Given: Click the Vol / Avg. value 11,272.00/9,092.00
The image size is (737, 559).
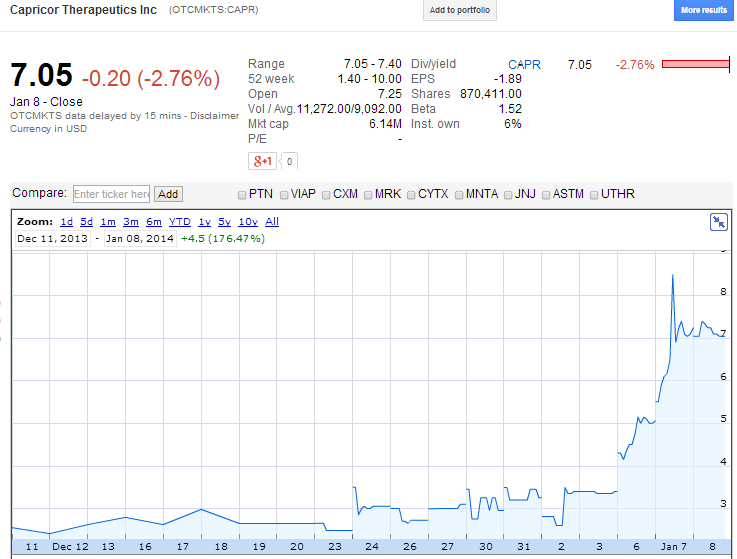Looking at the screenshot, I should coord(349,109).
